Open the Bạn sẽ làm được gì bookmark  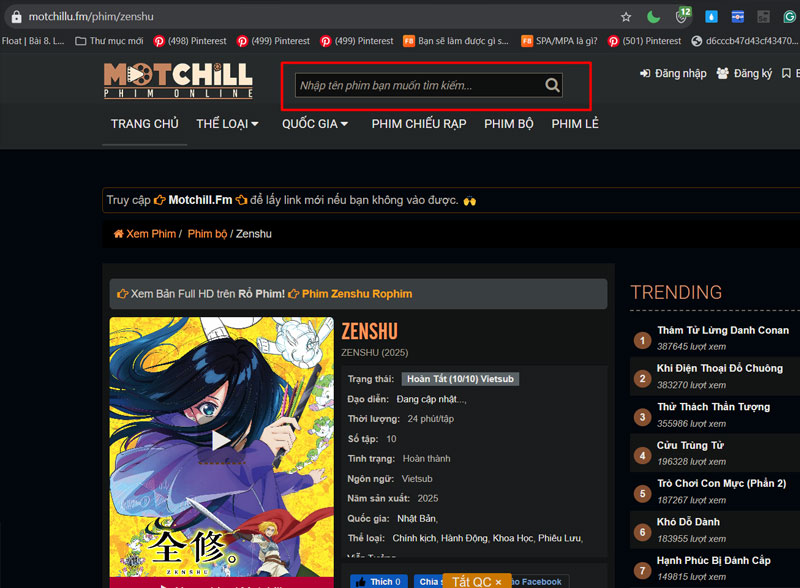(456, 41)
